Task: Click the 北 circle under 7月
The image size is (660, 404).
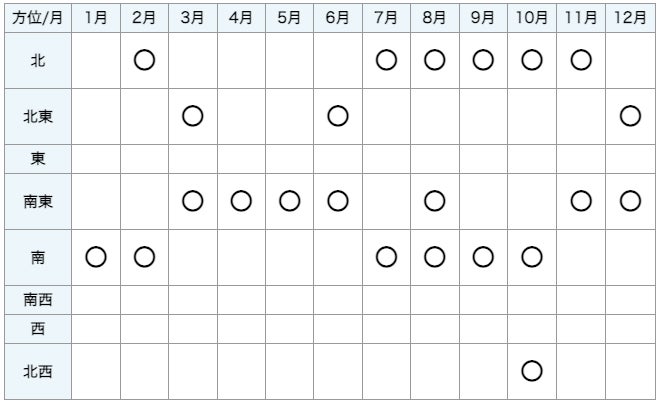Action: click(x=387, y=61)
